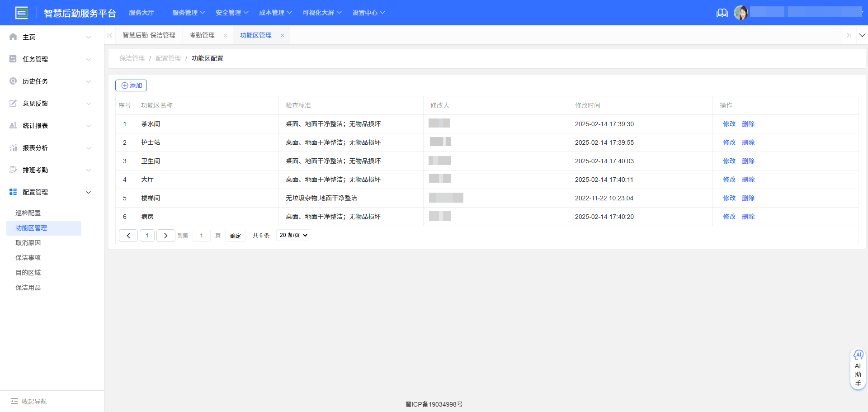Screen dimensions: 868x412
Task: Click the hamburger logo icon top left
Action: coord(22,13)
